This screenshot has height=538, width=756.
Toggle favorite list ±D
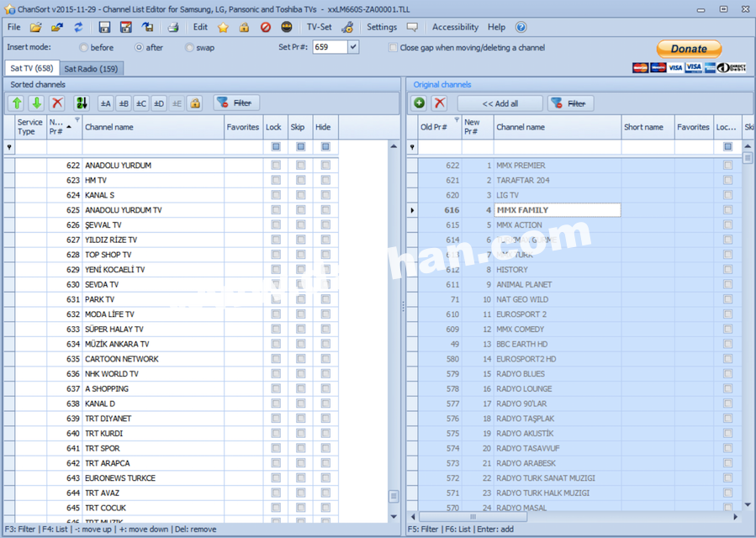point(159,103)
